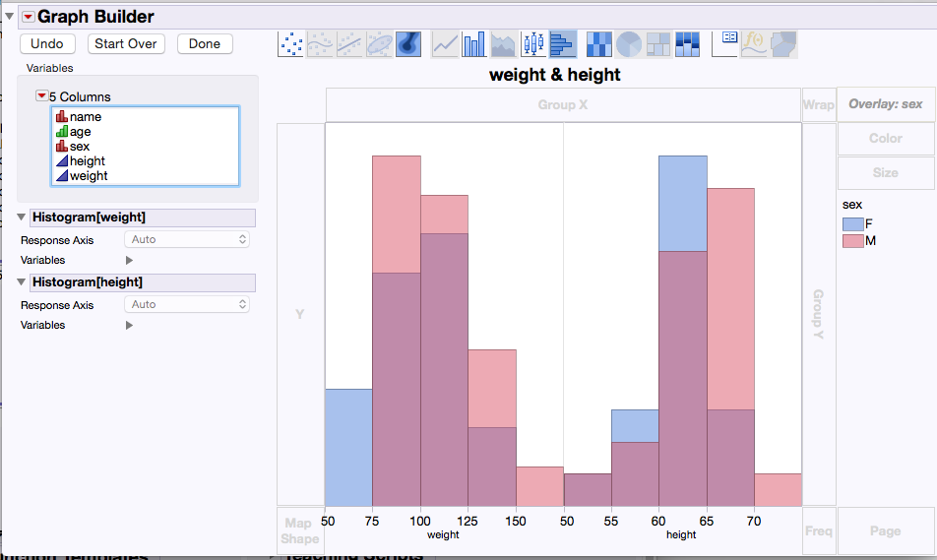Image resolution: width=937 pixels, height=560 pixels.
Task: Select the Line of Fit element icon
Action: point(349,44)
